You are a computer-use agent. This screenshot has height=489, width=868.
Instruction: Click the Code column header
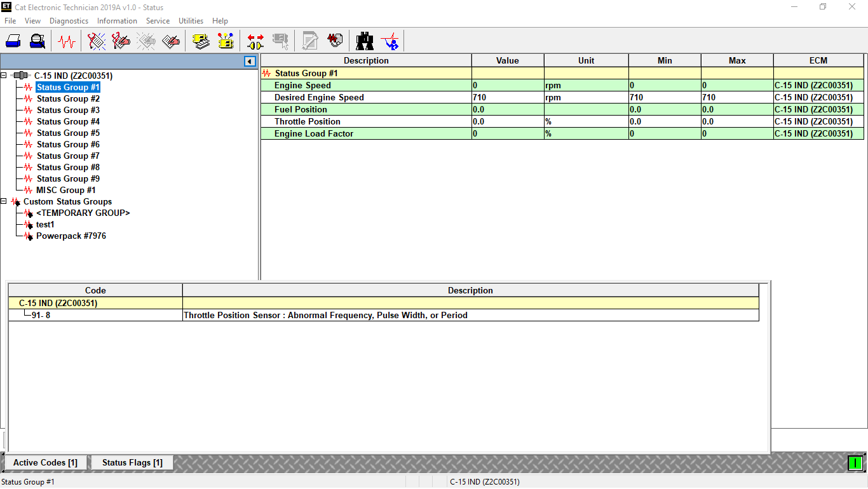pos(95,290)
